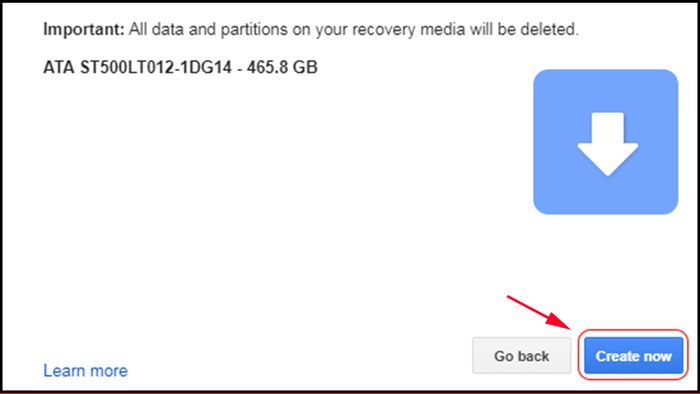Select the ATA ST500LT012-1DG14 drive entry
The width and height of the screenshot is (700, 394).
pyautogui.click(x=180, y=67)
